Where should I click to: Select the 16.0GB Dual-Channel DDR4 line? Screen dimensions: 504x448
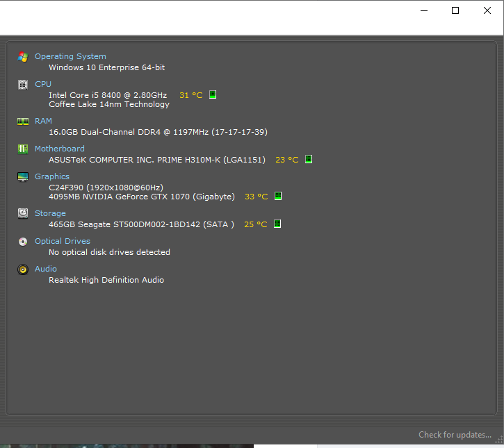point(158,132)
